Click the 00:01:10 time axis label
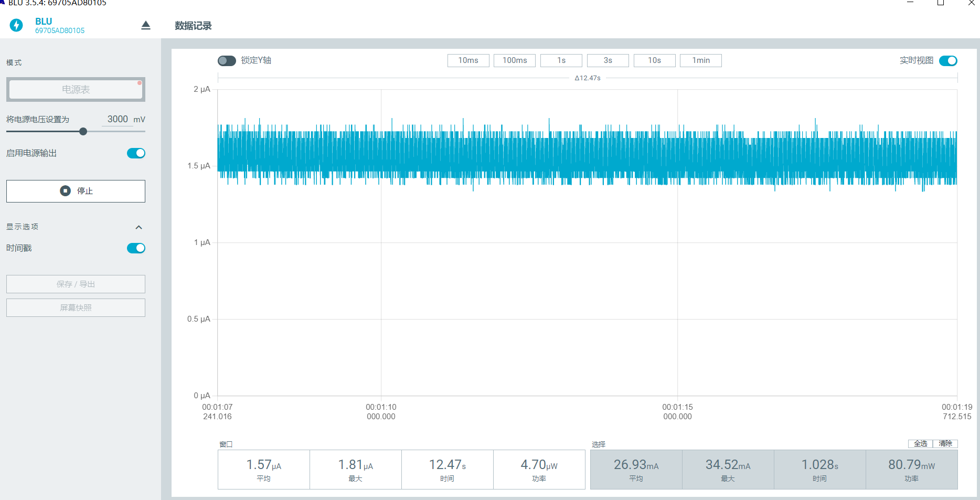The height and width of the screenshot is (500, 980). coord(381,407)
